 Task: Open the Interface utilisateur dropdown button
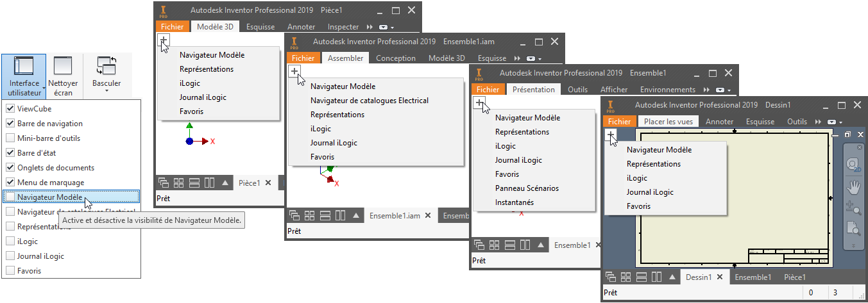click(x=24, y=76)
